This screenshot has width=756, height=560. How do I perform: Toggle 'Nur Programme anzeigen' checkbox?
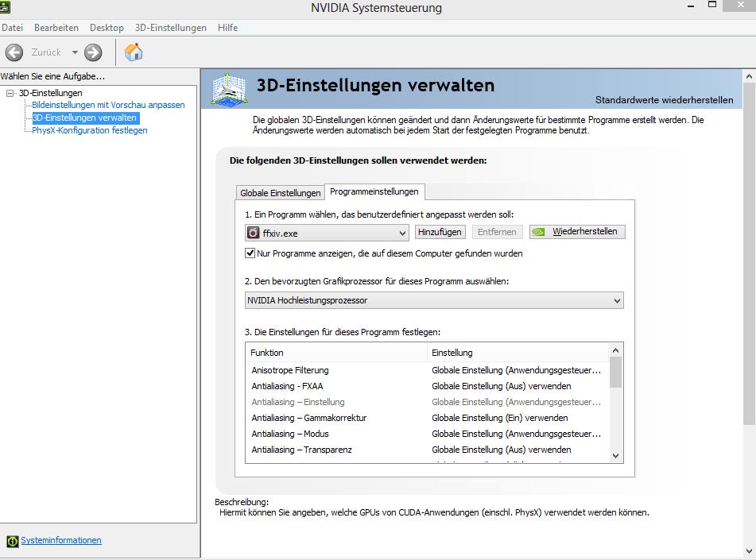pyautogui.click(x=250, y=253)
